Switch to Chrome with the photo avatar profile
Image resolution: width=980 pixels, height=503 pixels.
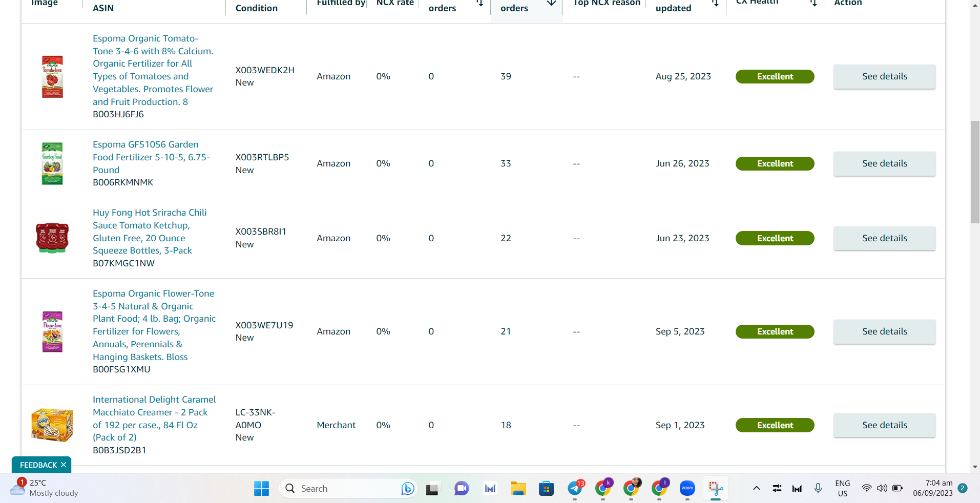(631, 488)
